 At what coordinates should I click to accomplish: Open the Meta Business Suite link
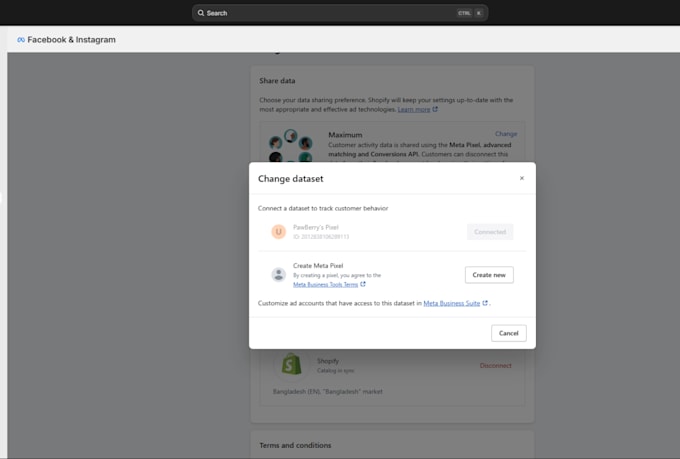pos(451,303)
